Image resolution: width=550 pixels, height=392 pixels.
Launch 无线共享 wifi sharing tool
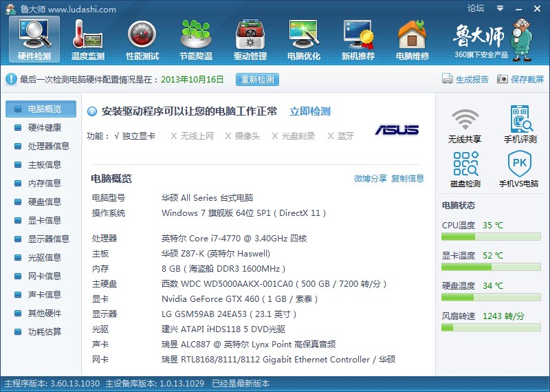tap(465, 126)
